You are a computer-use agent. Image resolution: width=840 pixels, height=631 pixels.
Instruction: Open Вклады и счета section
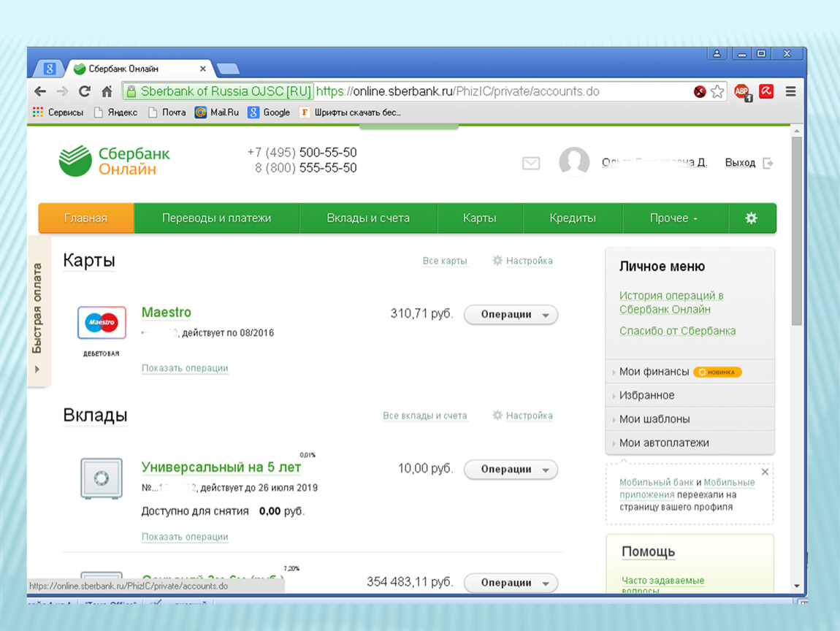[x=368, y=218]
